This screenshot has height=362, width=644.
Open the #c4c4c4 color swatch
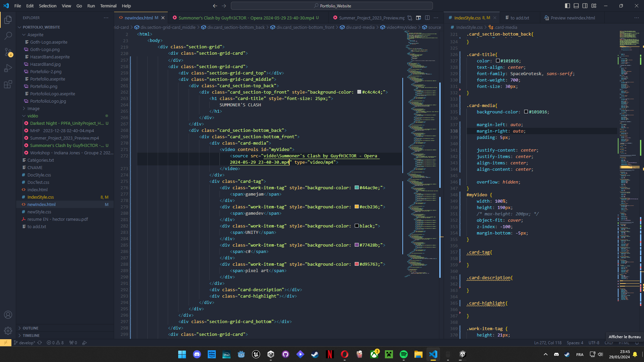pos(359,92)
